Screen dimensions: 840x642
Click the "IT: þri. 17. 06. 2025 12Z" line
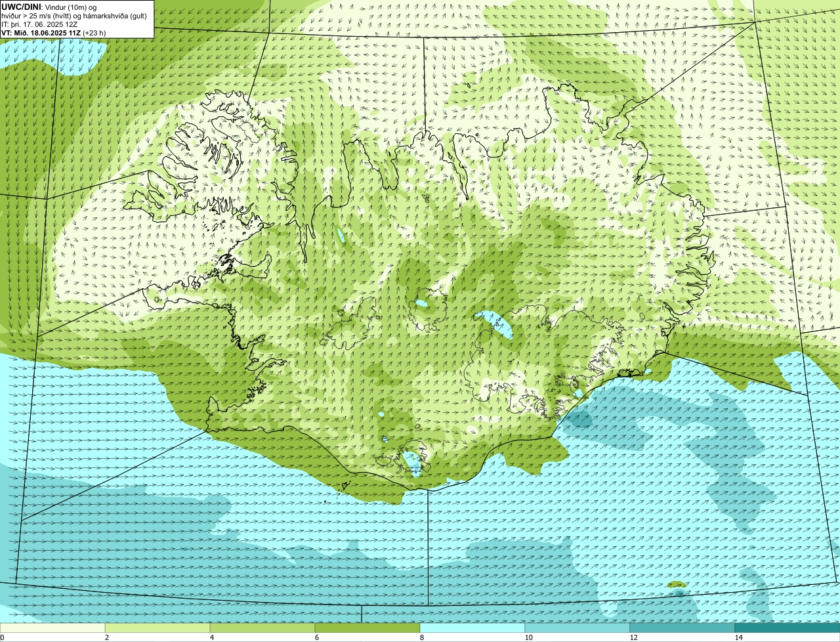coord(40,24)
